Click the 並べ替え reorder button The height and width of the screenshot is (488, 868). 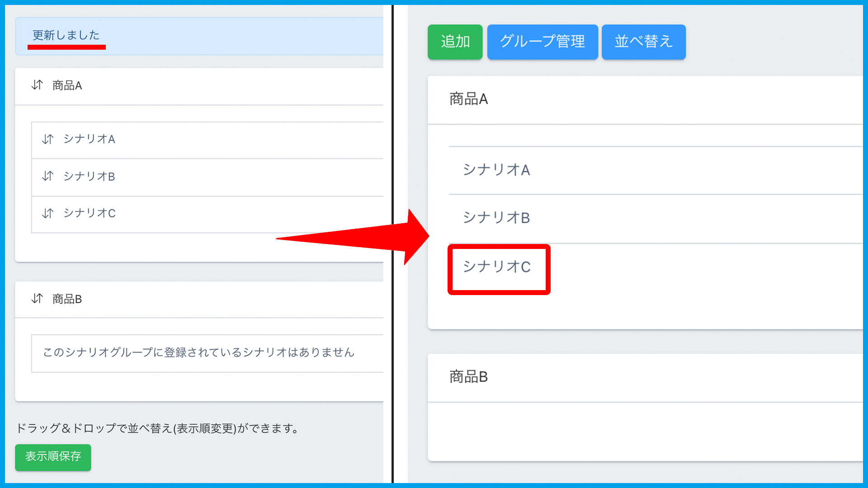tap(643, 42)
